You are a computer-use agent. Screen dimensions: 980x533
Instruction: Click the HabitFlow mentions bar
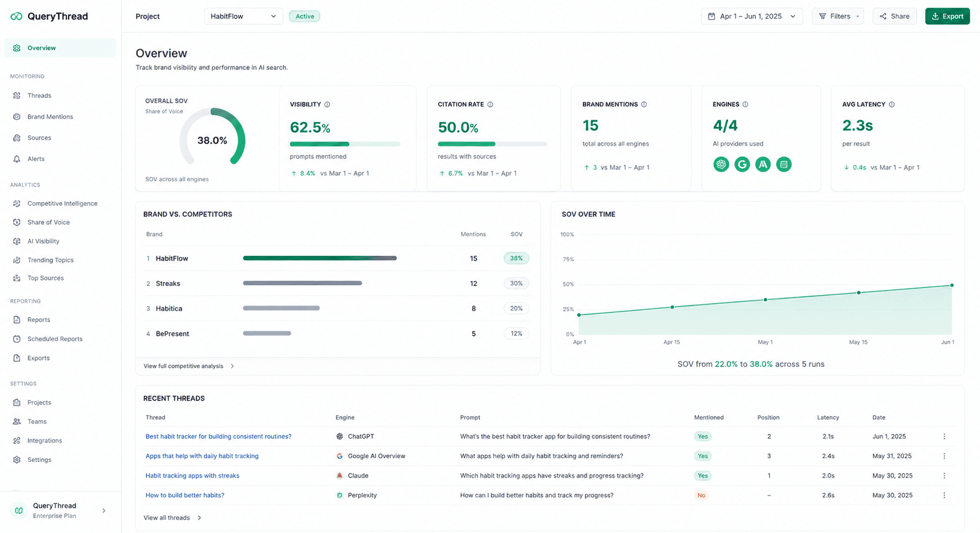(320, 258)
